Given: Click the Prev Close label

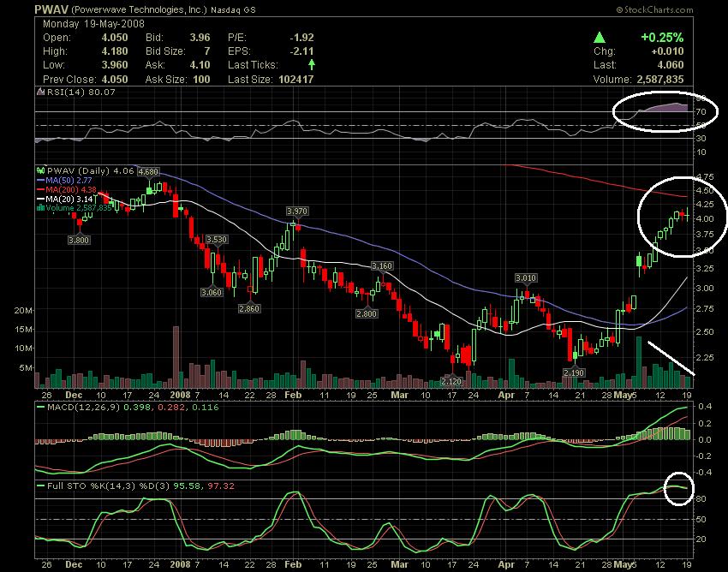Looking at the screenshot, I should point(69,79).
